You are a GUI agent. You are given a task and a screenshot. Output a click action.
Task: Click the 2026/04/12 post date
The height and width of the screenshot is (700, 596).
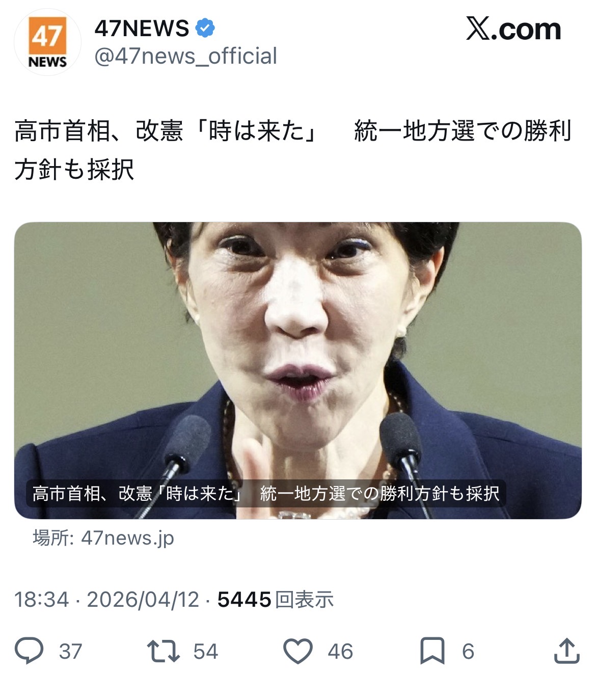143,600
